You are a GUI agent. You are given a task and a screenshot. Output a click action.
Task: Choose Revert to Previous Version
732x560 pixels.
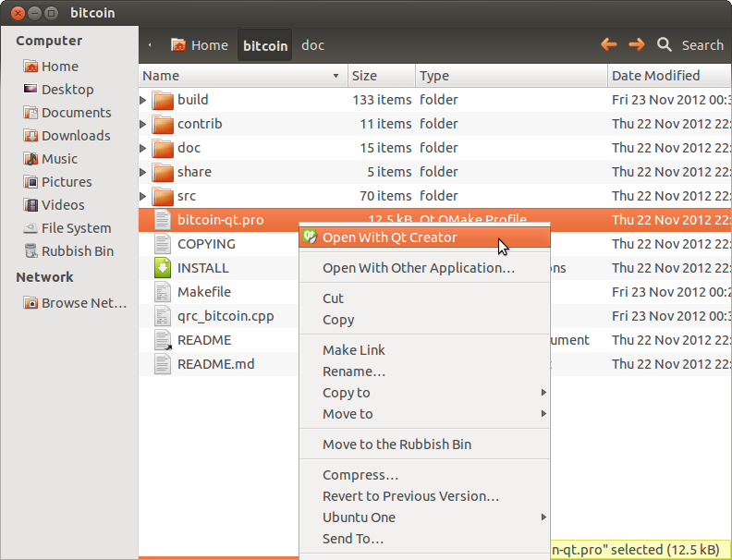click(x=425, y=496)
